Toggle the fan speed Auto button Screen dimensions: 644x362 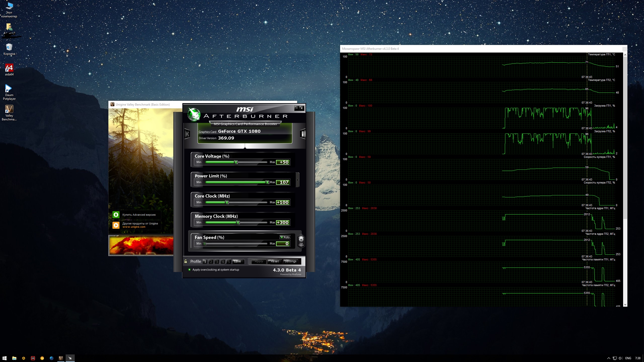tap(285, 237)
